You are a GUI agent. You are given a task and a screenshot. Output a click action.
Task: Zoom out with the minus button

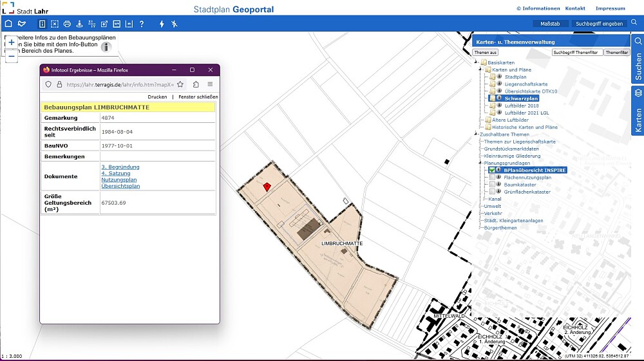[x=11, y=56]
